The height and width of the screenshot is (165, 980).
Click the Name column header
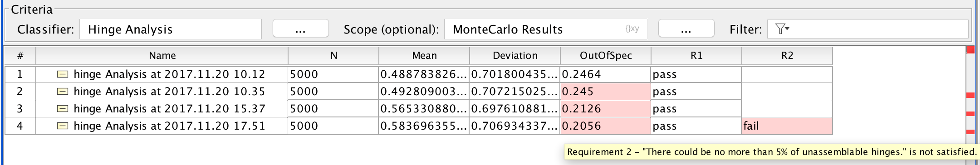click(162, 56)
